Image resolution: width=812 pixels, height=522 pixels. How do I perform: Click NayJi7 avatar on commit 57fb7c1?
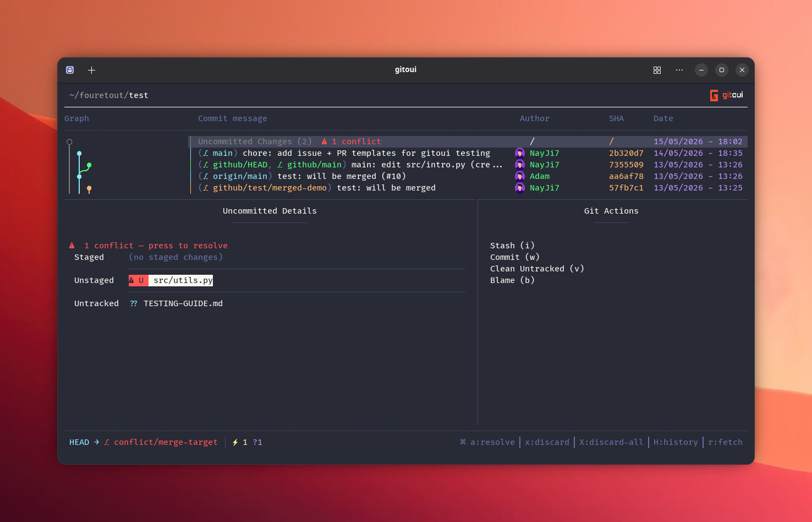click(519, 188)
